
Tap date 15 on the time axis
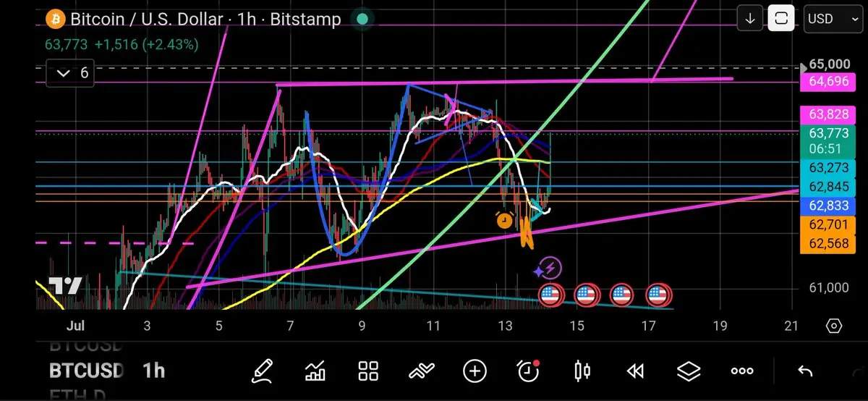(576, 326)
